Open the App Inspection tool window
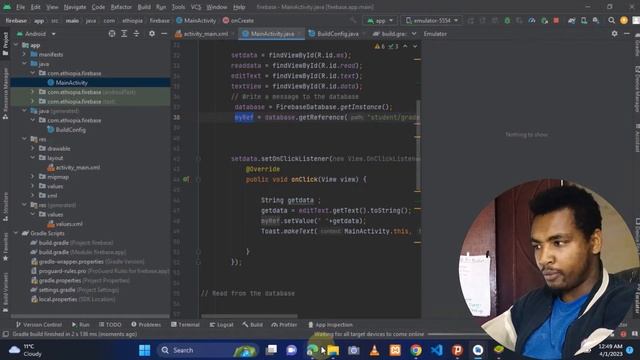 pyautogui.click(x=331, y=324)
